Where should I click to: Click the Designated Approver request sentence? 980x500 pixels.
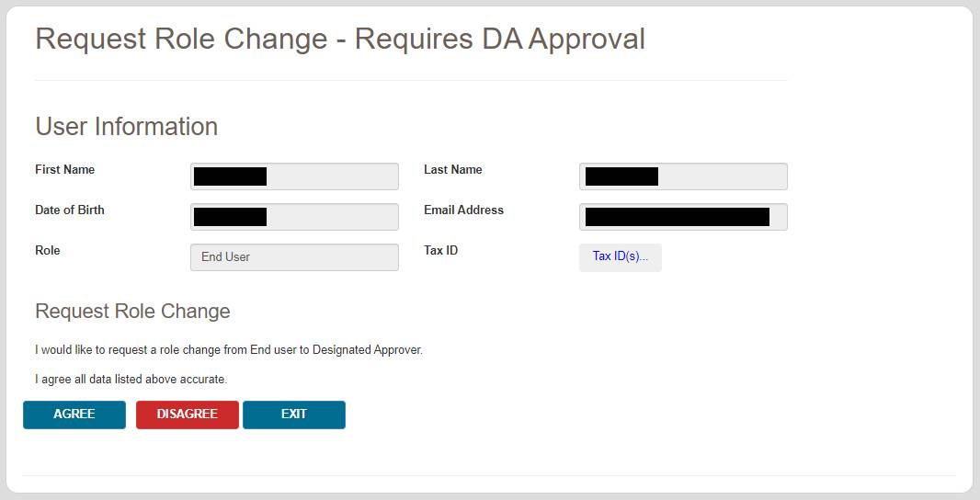229,350
